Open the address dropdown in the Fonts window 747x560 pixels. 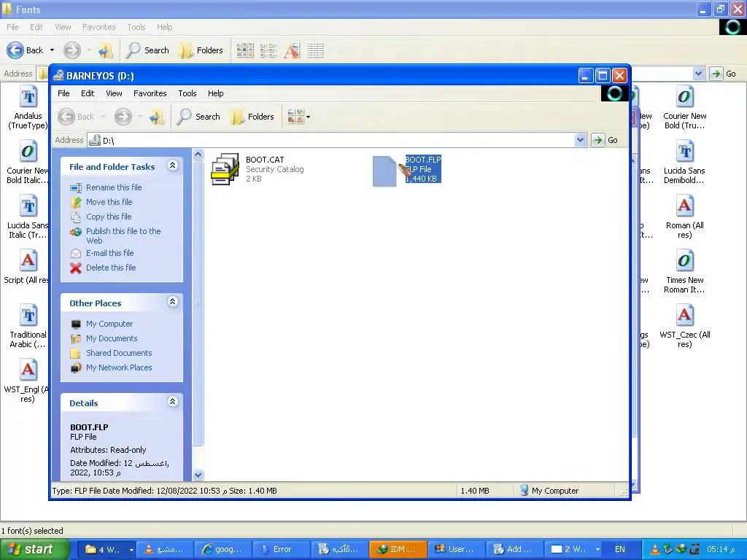point(698,74)
